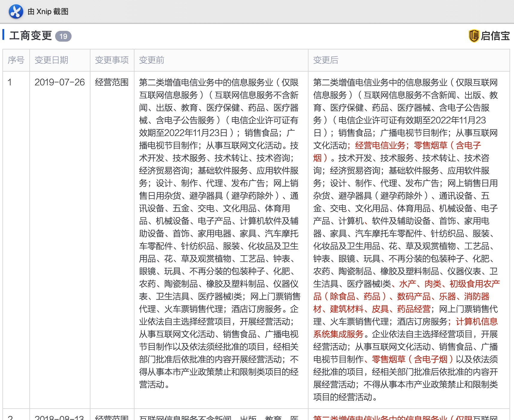Click the 序号 column header
This screenshot has height=420, width=514.
click(16, 60)
